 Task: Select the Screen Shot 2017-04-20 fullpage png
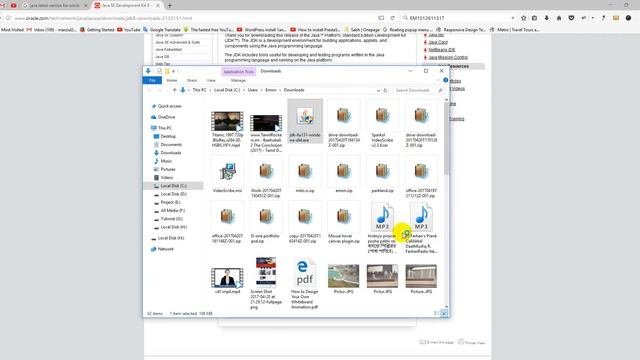coord(266,283)
